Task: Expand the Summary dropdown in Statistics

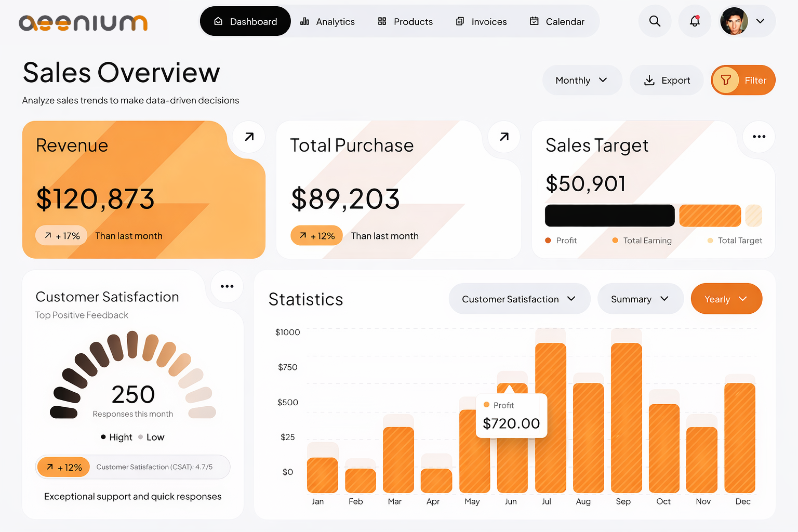Action: pyautogui.click(x=640, y=299)
